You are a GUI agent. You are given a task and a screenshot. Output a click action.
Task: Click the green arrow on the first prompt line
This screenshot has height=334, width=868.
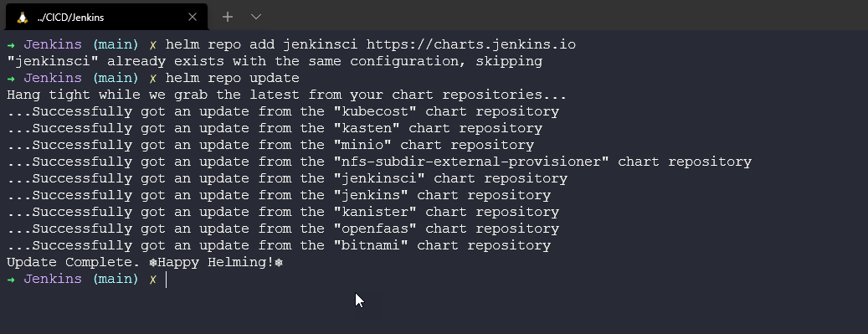[11, 45]
